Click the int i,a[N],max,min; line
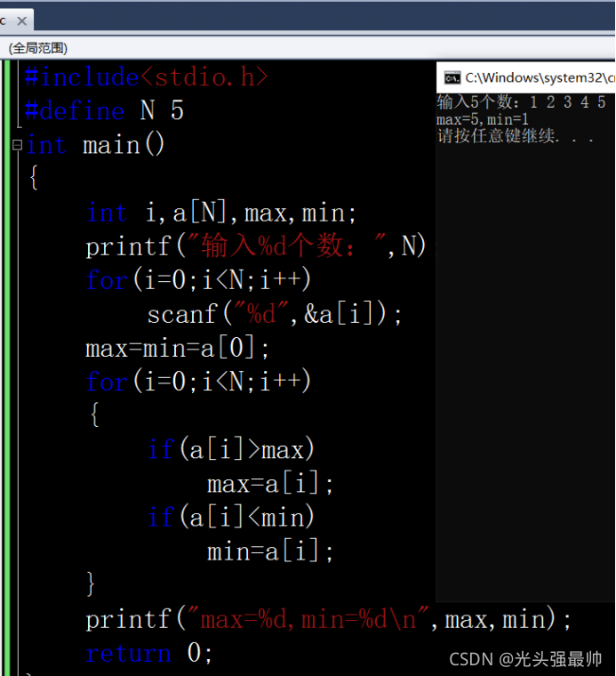The image size is (616, 676). pyautogui.click(x=221, y=213)
